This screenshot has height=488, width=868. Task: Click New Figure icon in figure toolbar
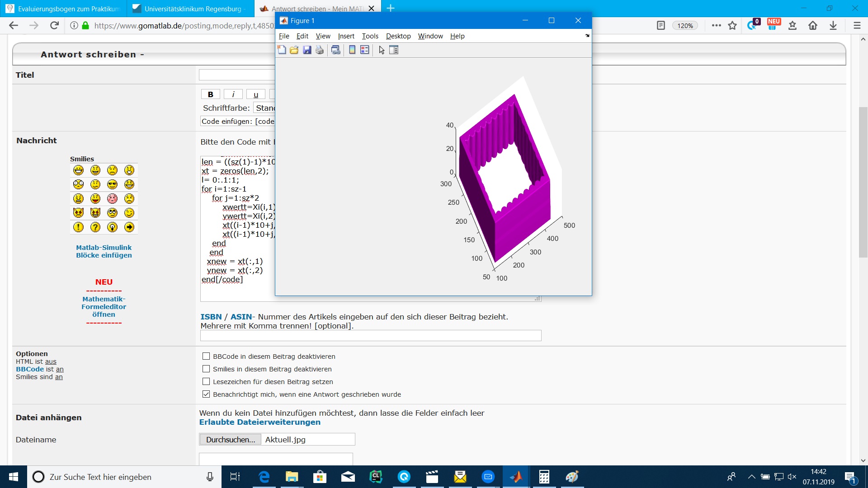(x=282, y=50)
